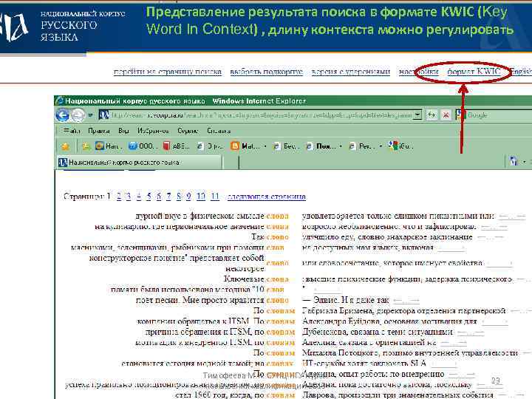
Task: Go to results page 11
Action: coord(215,196)
